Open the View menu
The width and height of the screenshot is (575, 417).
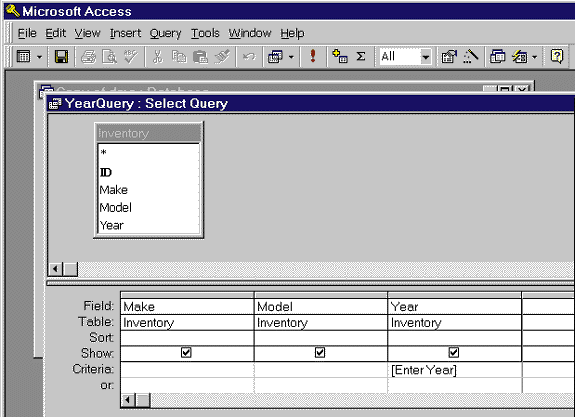coord(87,33)
